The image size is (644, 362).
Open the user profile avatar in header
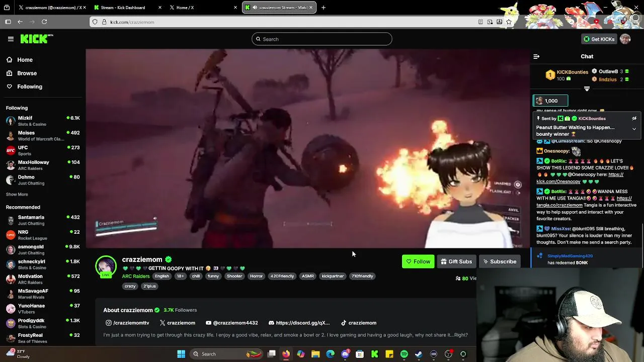(x=625, y=39)
